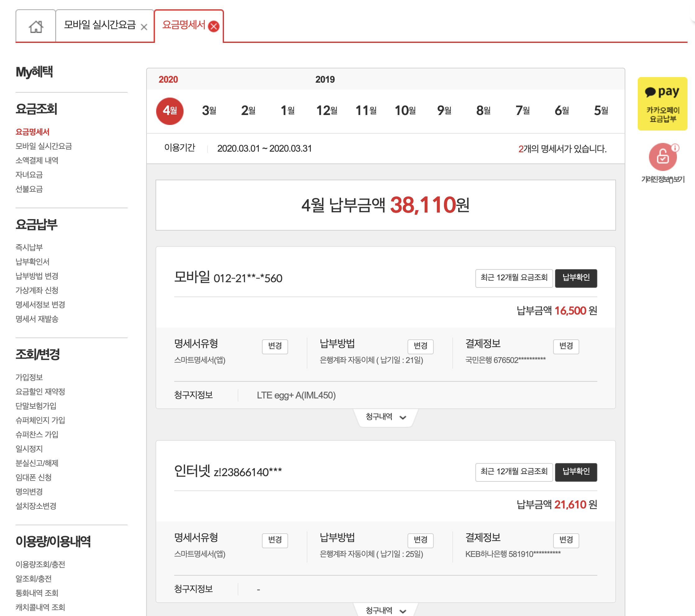
Task: Open 모바일 실시간요금 in the sidebar
Action: (x=44, y=146)
